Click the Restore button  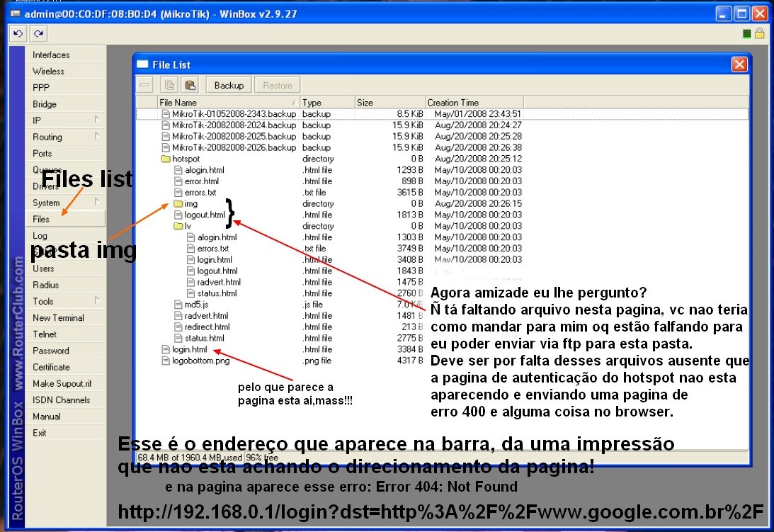click(277, 85)
